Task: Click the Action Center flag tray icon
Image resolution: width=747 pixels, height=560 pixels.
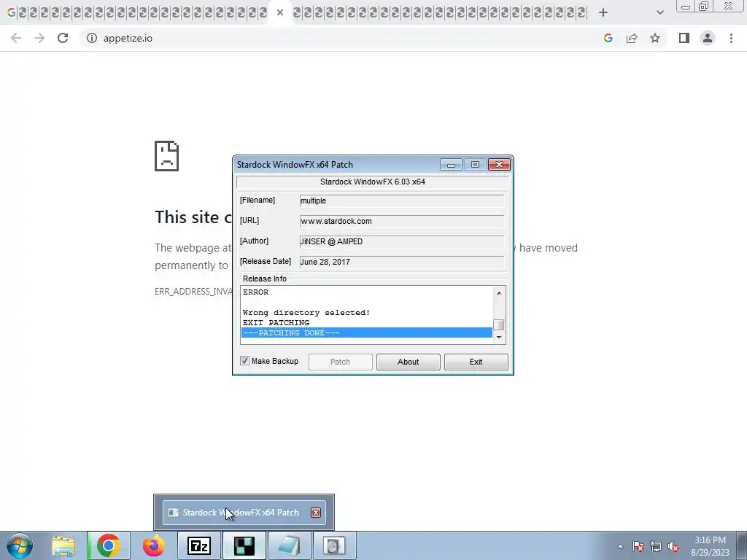Action: click(x=638, y=546)
